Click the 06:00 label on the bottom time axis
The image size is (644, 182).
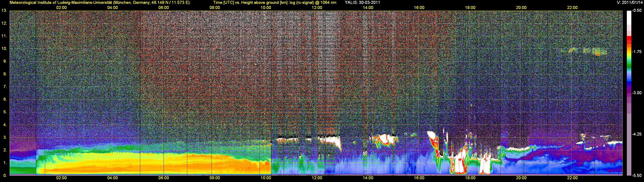click(164, 178)
